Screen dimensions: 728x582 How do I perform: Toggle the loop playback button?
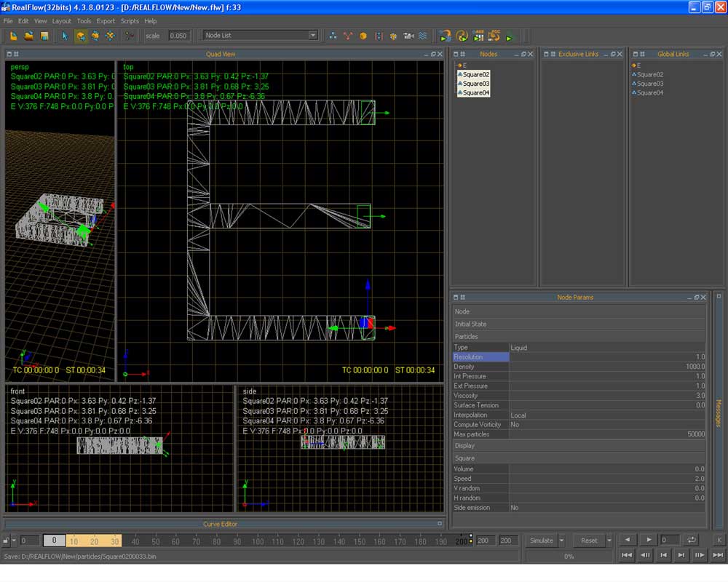click(x=691, y=540)
